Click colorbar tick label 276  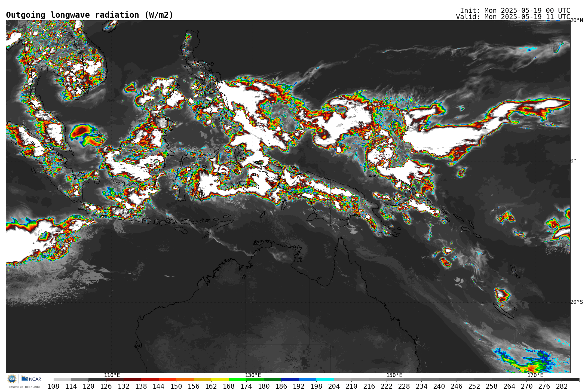(x=544, y=386)
